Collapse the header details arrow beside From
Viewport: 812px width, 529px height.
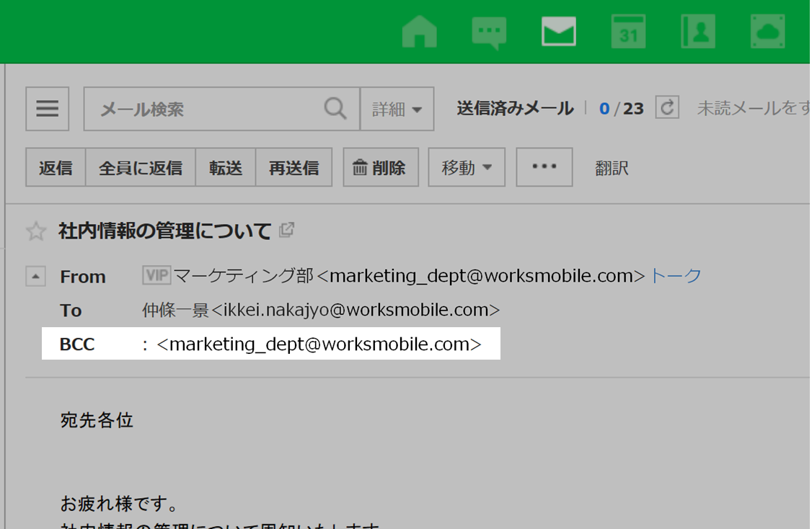[x=36, y=276]
